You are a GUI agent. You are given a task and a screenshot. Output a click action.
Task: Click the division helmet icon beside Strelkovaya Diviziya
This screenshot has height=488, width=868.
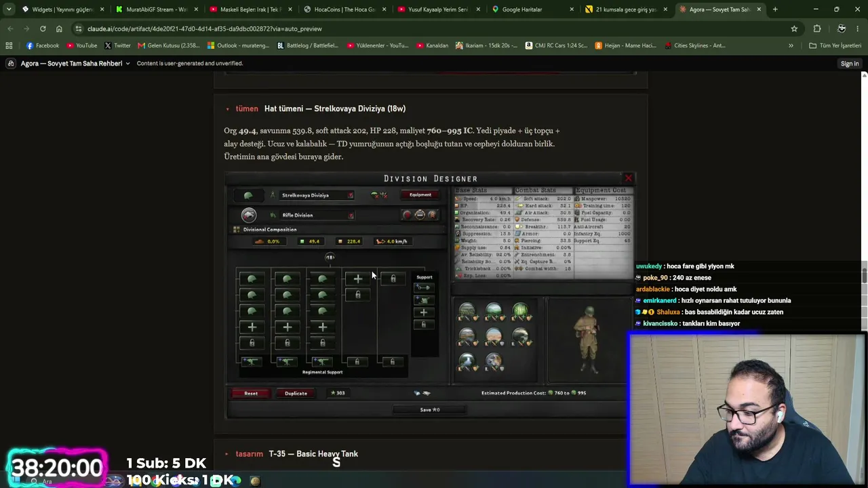[x=248, y=195]
